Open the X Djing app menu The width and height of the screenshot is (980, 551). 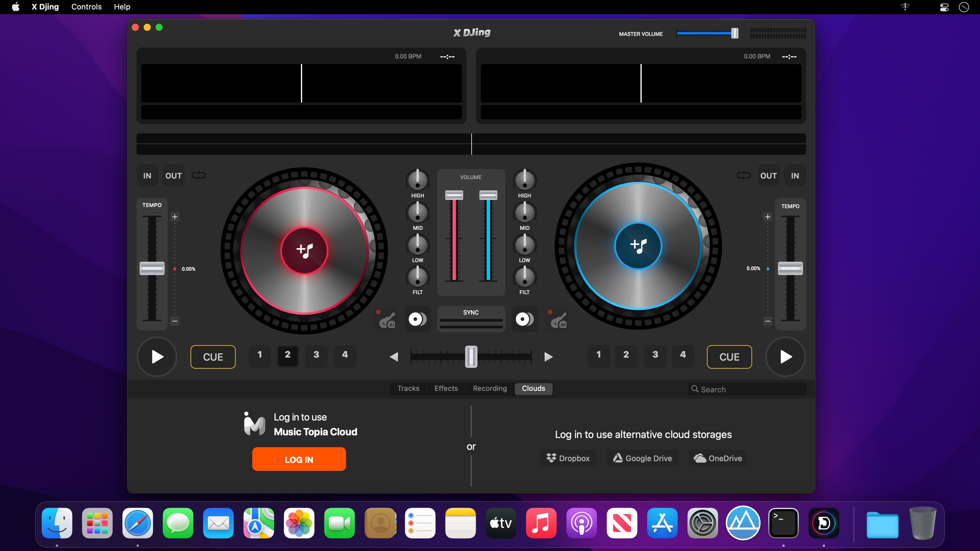tap(45, 7)
